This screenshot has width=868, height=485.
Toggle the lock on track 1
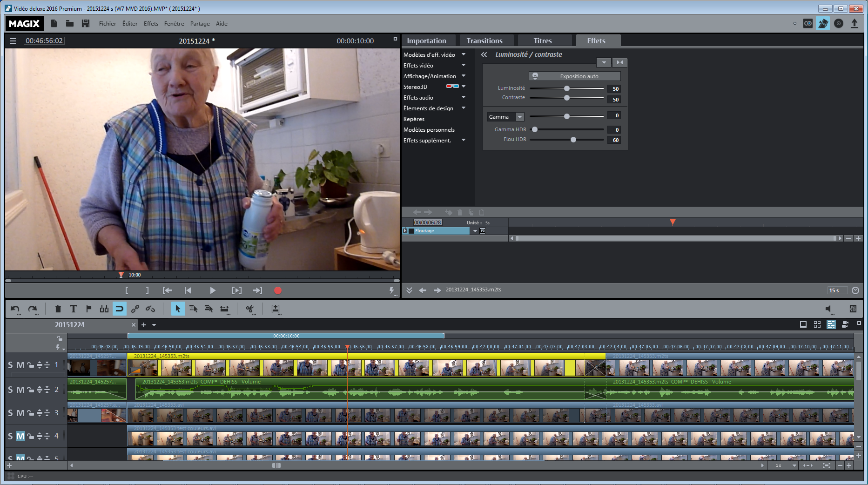[30, 365]
